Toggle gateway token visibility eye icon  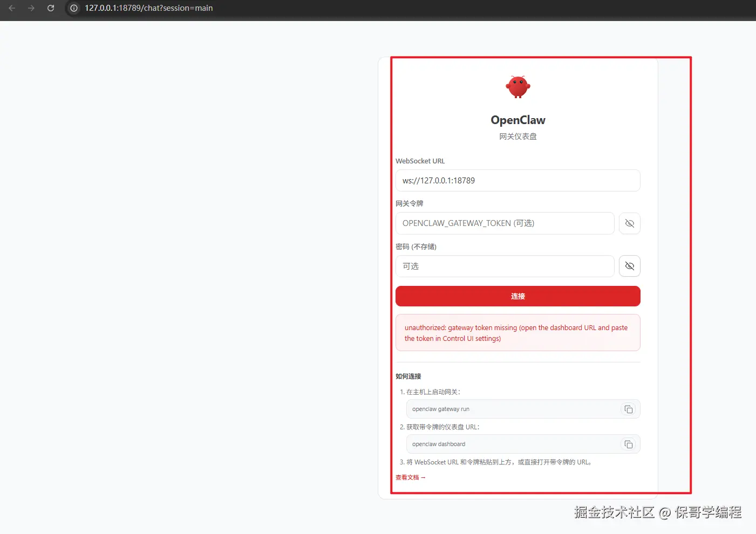click(629, 223)
